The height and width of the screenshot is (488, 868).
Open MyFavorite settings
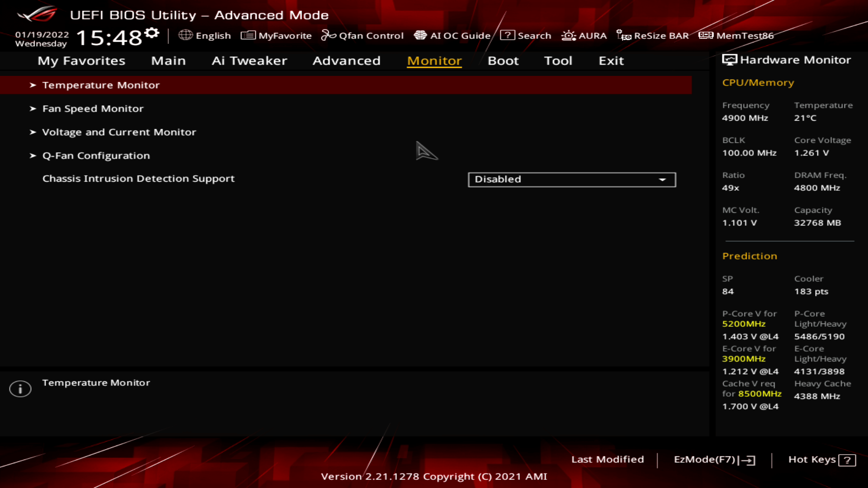coord(276,35)
